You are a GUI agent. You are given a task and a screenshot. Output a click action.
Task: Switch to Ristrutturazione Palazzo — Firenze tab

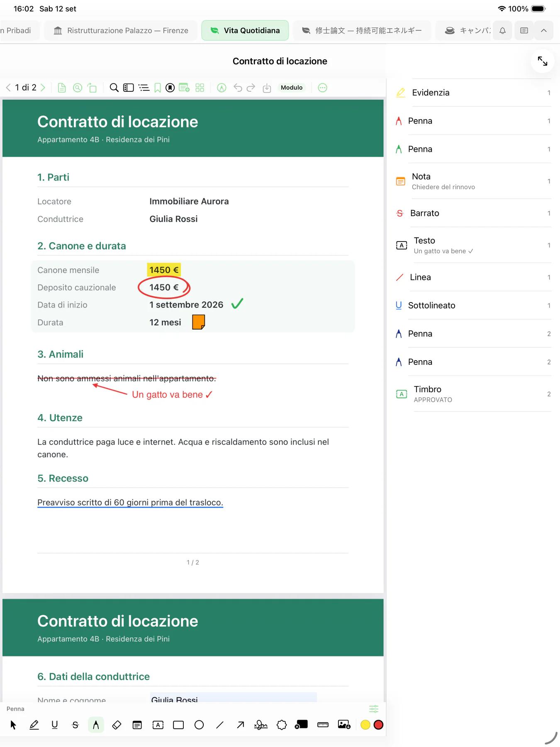coord(121,30)
